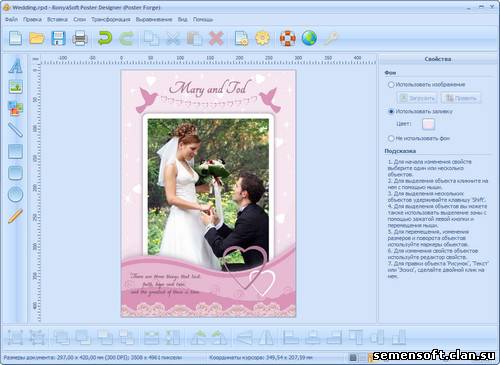Image resolution: width=500 pixels, height=365 pixels.
Task: Open the Выравнивание menu
Action: click(154, 19)
